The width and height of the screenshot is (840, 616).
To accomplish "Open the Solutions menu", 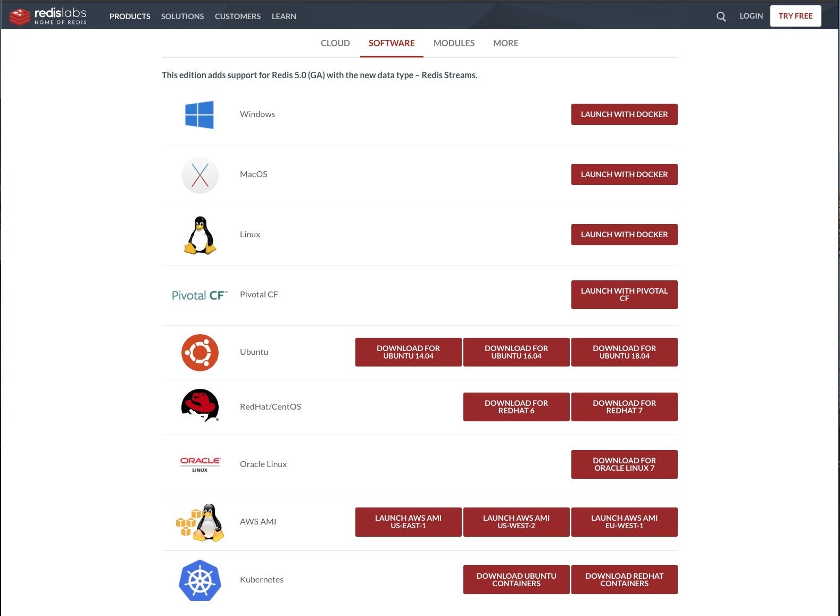I will click(182, 16).
